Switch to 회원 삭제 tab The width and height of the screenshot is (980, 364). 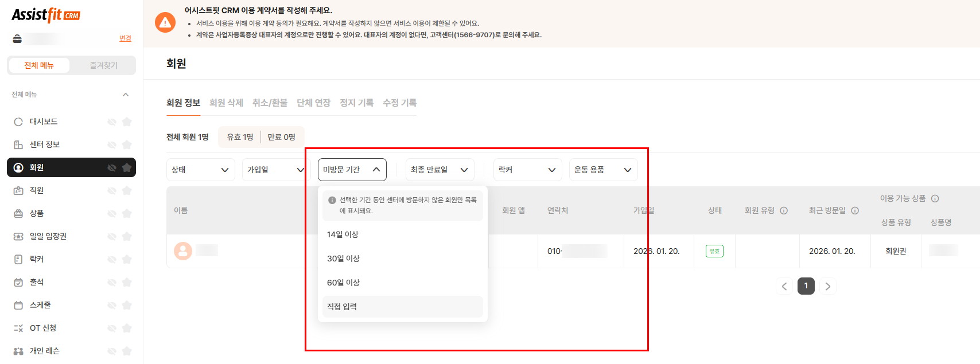[226, 103]
